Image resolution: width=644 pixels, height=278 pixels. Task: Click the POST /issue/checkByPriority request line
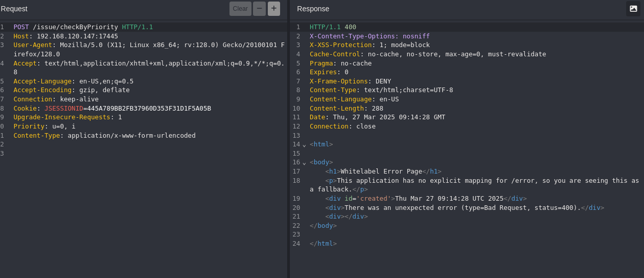point(83,27)
